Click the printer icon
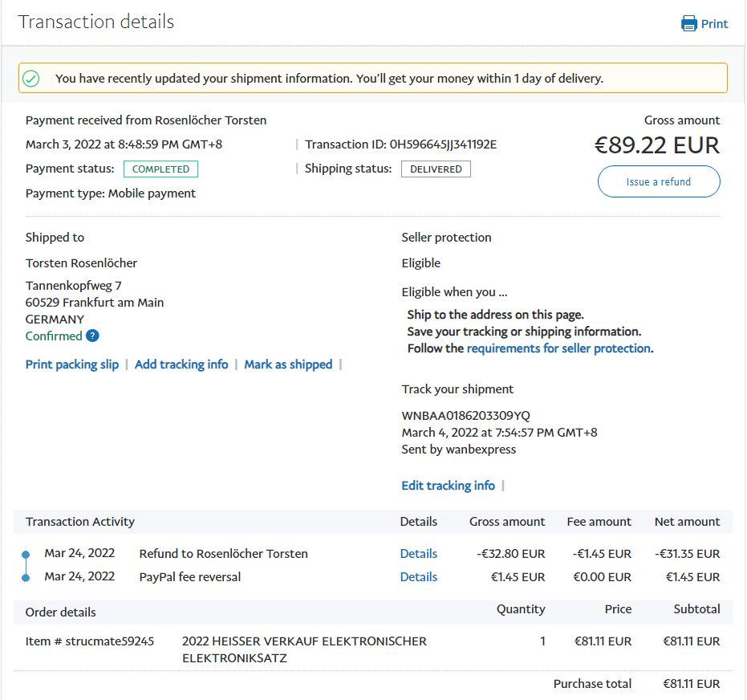Screen dimensions: 747x700 [x=688, y=23]
